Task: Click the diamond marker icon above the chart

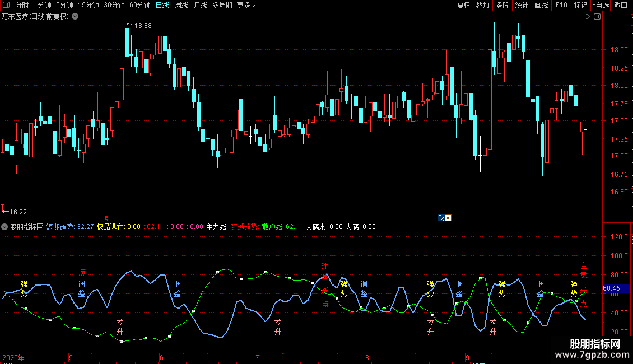Action: [587, 17]
